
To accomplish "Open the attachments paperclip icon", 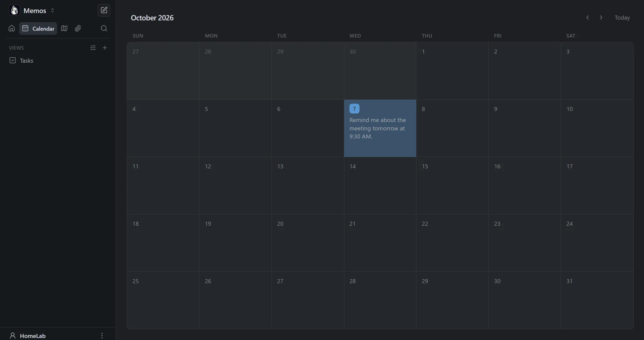I will (78, 29).
